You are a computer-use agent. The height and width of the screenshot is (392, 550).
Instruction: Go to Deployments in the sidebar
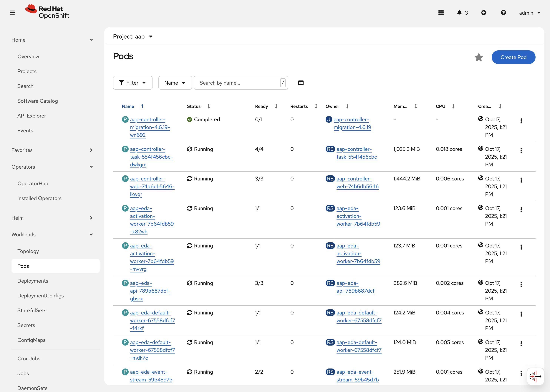(x=33, y=281)
